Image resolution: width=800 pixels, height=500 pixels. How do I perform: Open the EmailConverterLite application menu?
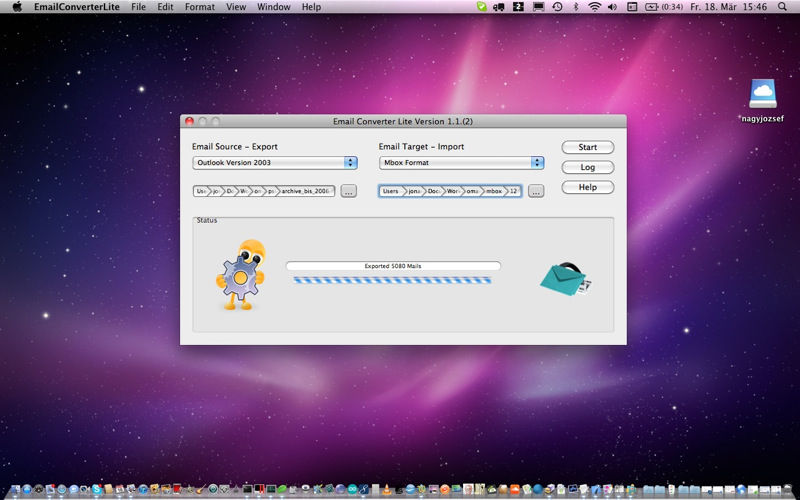pyautogui.click(x=77, y=7)
